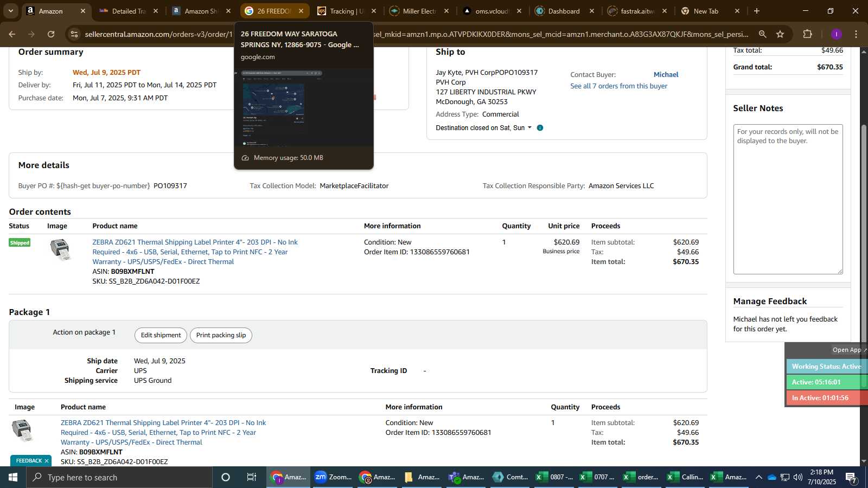See all 7 orders from this buyer
The width and height of the screenshot is (868, 488).
coord(618,86)
